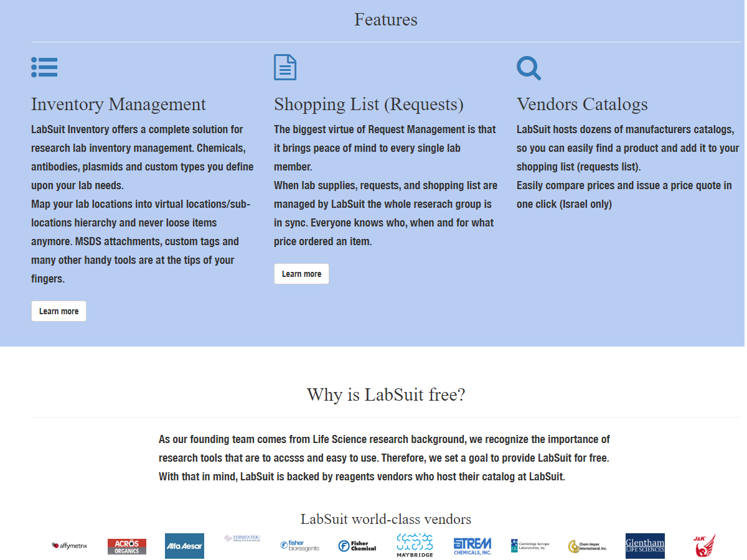Viewport: 747px width, 560px height.
Task: Click the Shopping List document icon
Action: coord(285,67)
